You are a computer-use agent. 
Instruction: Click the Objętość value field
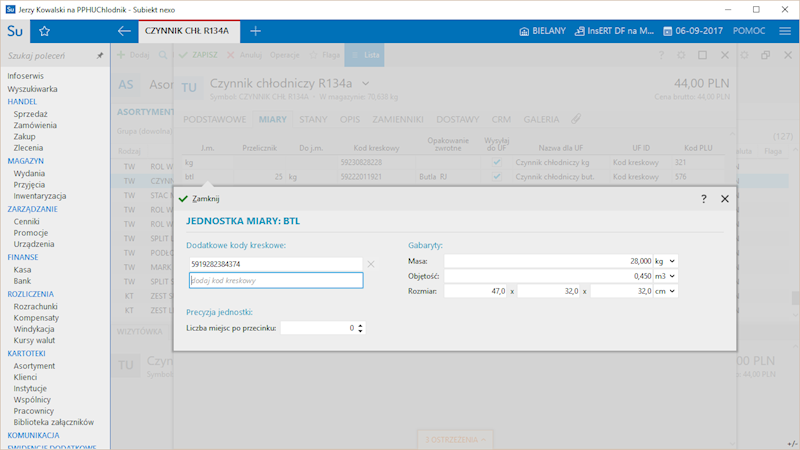click(x=548, y=276)
